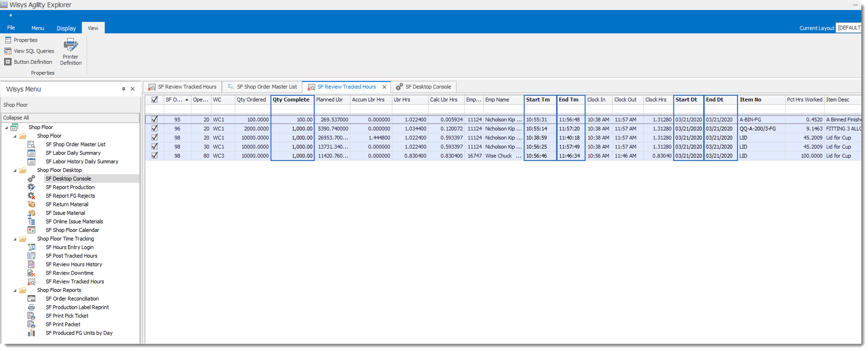Click the SF Review Downtime icon
The width and height of the screenshot is (868, 351).
(31, 273)
